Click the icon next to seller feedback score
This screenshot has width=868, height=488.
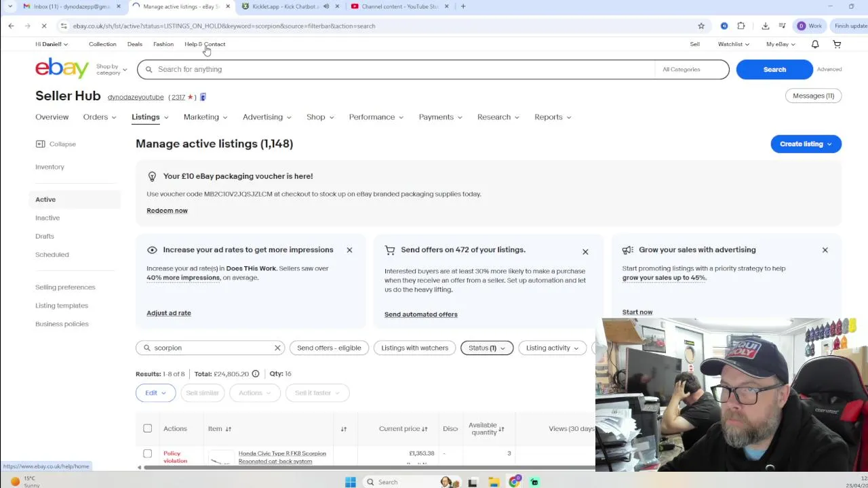pos(203,97)
